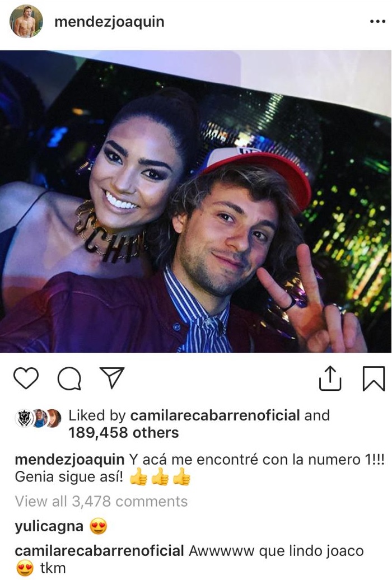This screenshot has height=580, width=392.
Task: Open comments via speech bubble icon
Action: [69, 378]
